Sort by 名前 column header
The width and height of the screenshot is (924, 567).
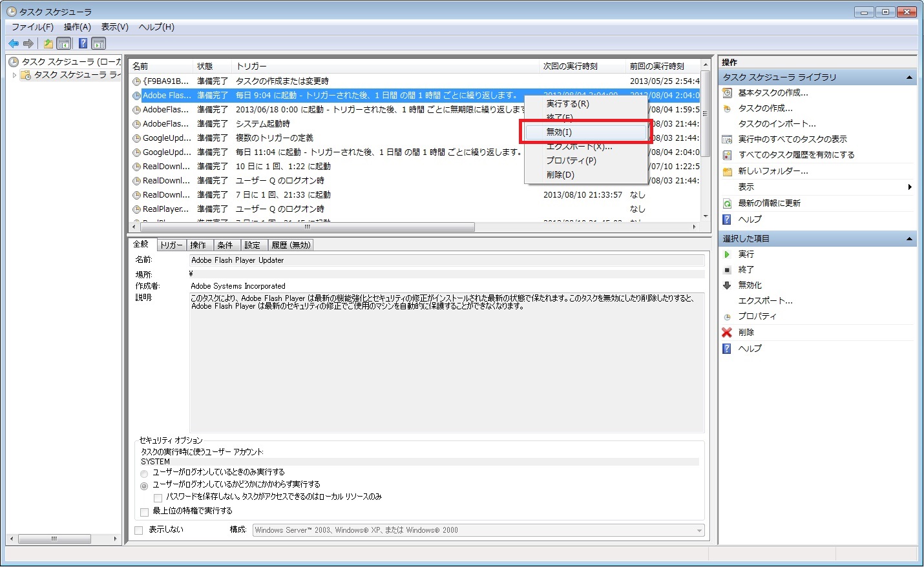160,67
